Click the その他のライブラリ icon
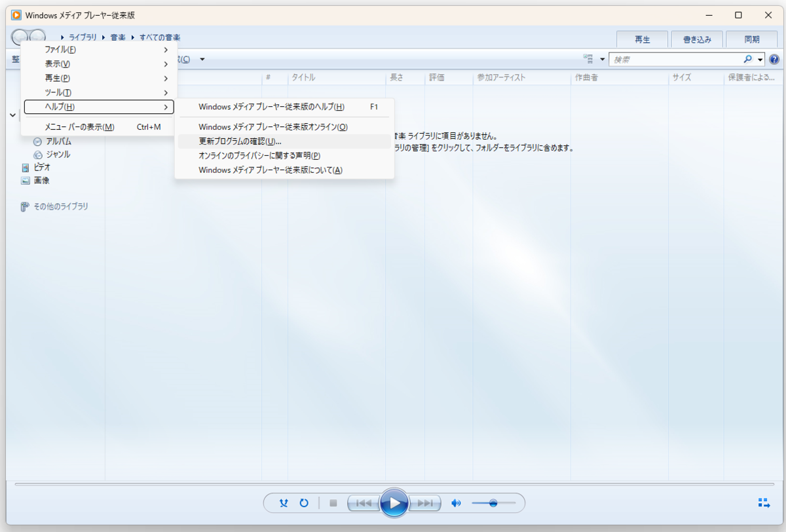 (x=26, y=206)
